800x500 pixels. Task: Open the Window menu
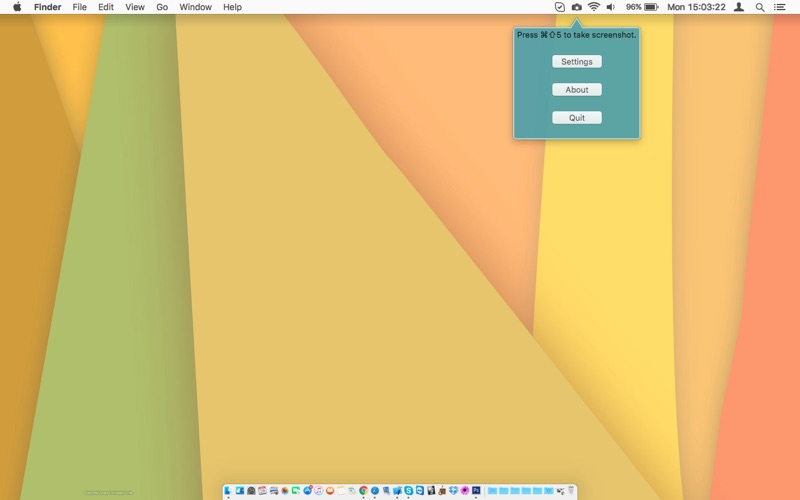click(x=195, y=7)
